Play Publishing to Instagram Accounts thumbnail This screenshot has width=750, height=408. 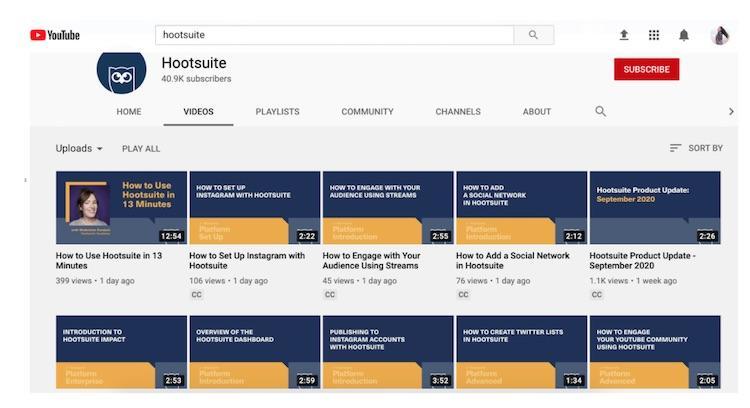tap(388, 352)
